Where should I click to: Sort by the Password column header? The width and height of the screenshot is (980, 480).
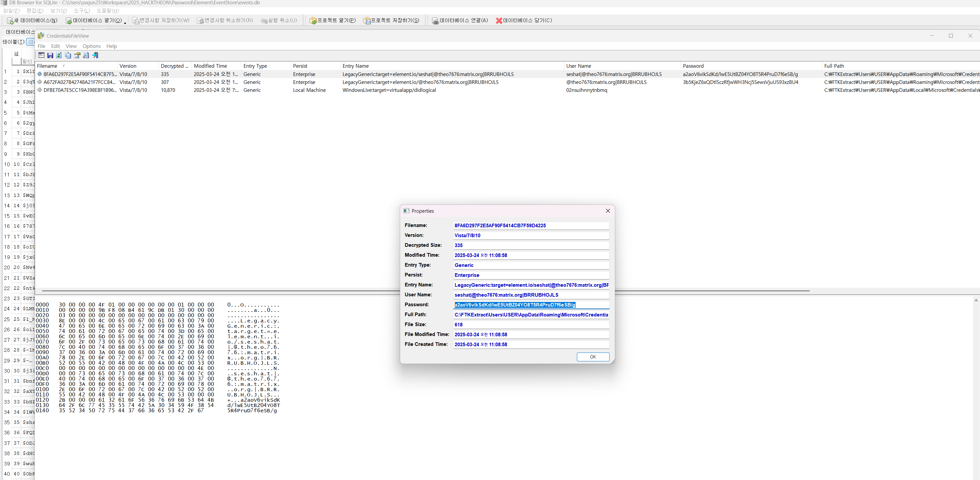pos(751,66)
